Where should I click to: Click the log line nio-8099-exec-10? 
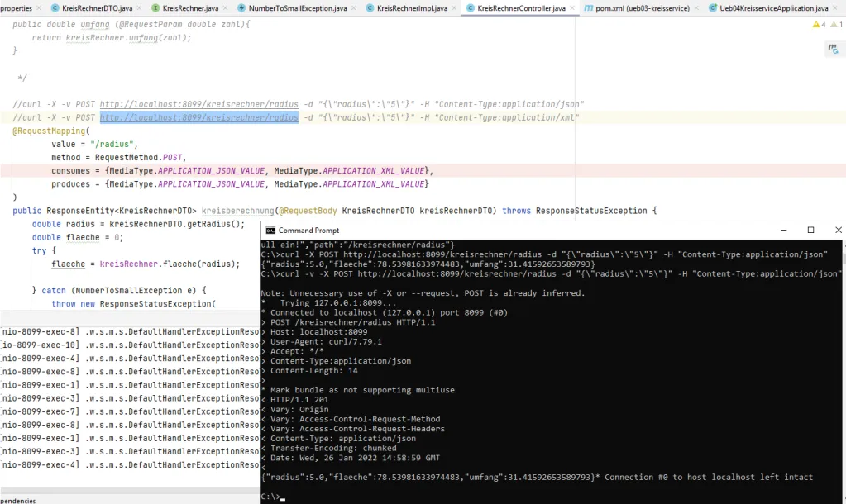(x=130, y=345)
